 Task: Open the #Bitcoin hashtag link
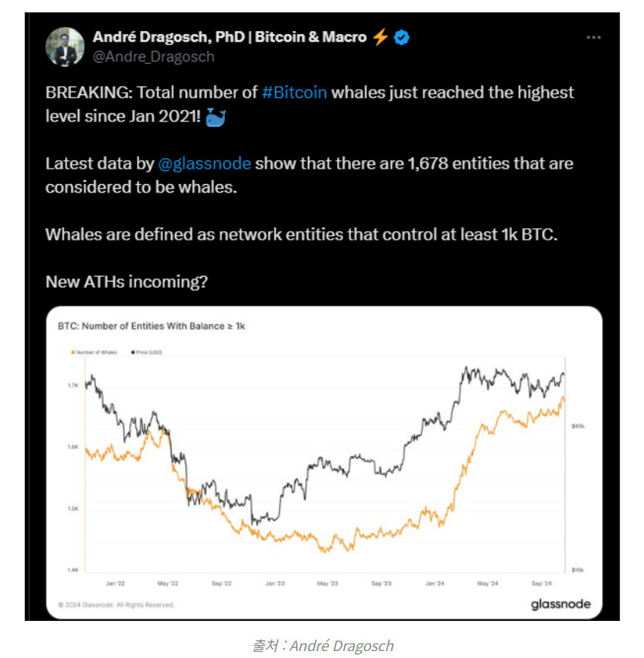pos(294,93)
